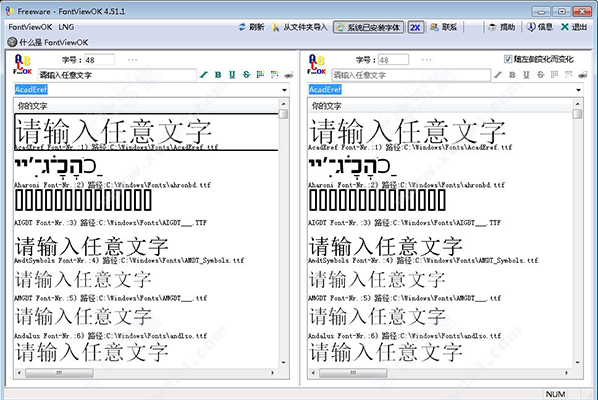The height and width of the screenshot is (400, 598).
Task: Click the 捐助 donate button
Action: [x=502, y=27]
